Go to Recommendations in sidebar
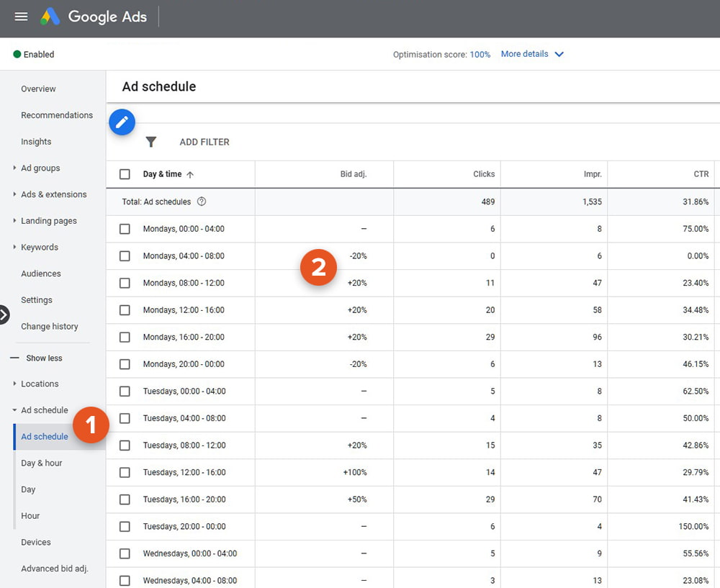 click(x=57, y=115)
